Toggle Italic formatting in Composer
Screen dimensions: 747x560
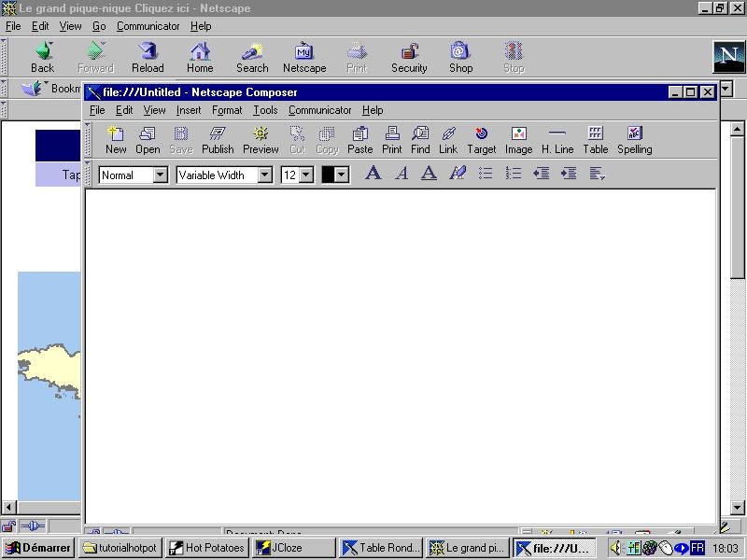pos(402,174)
